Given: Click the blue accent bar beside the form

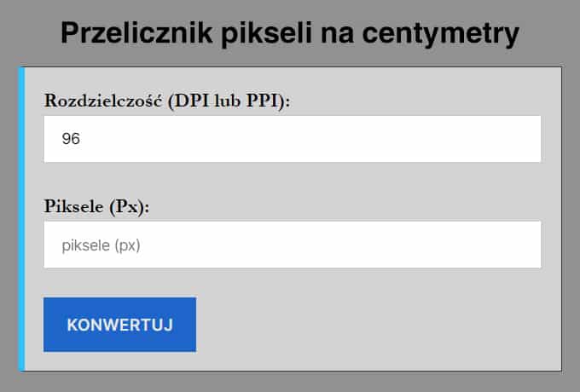Looking at the screenshot, I should click(x=22, y=219).
